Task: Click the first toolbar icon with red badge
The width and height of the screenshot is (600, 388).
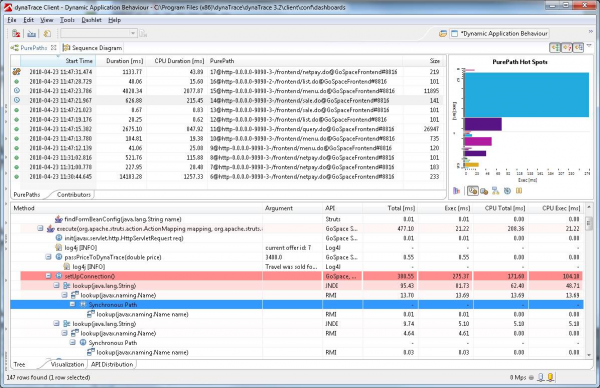Action: (16, 34)
